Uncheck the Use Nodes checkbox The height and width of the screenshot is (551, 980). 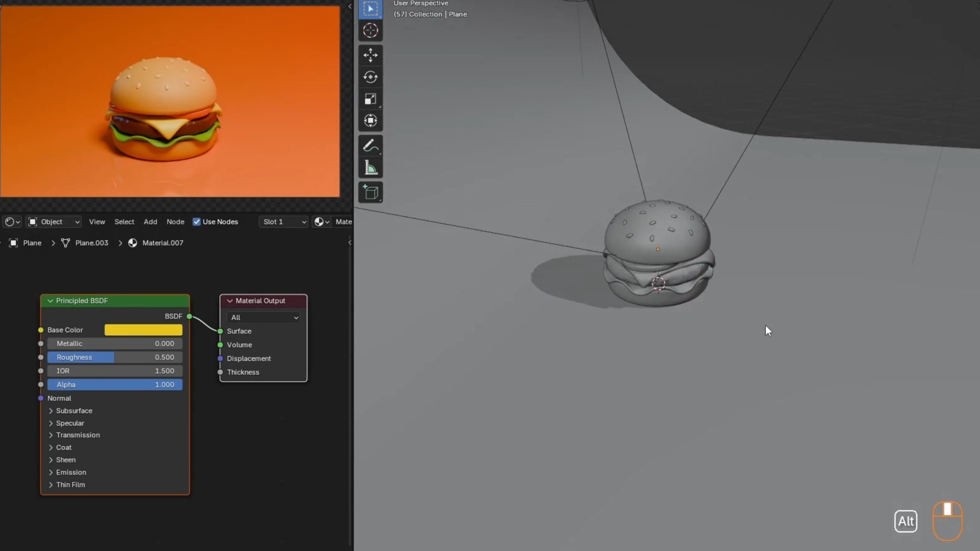click(x=197, y=222)
